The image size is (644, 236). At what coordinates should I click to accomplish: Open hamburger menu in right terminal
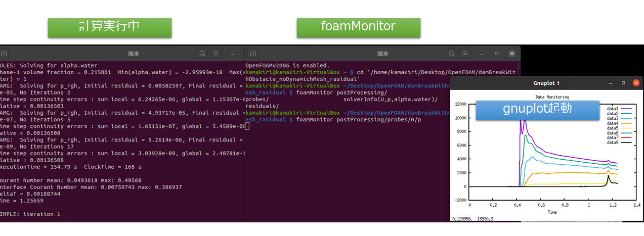coord(465,54)
